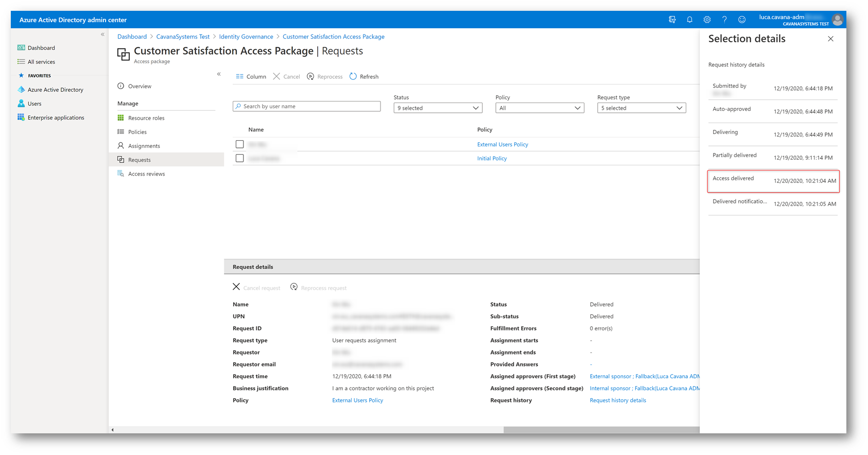Viewport: 868px width, 455px height.
Task: Click the Cancel request X icon
Action: [x=236, y=287]
